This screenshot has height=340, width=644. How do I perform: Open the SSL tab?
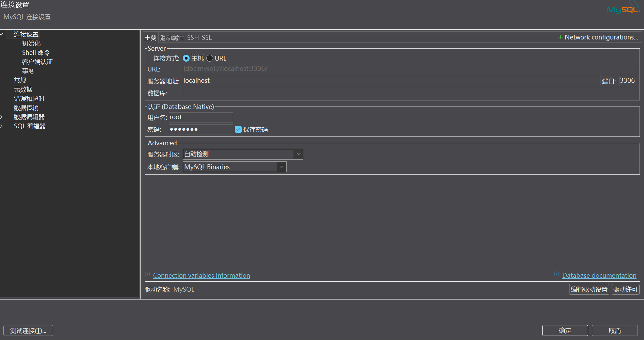[207, 37]
